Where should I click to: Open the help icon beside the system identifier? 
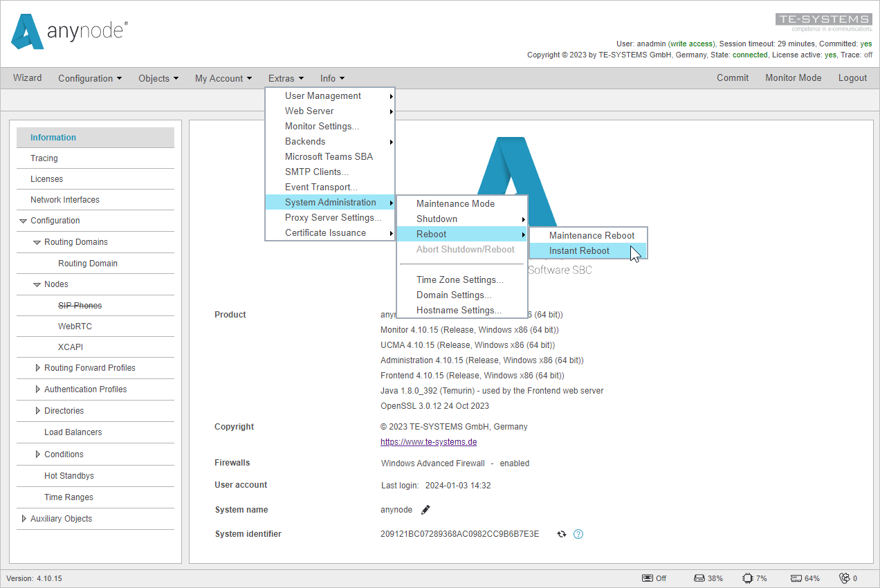[x=578, y=533]
